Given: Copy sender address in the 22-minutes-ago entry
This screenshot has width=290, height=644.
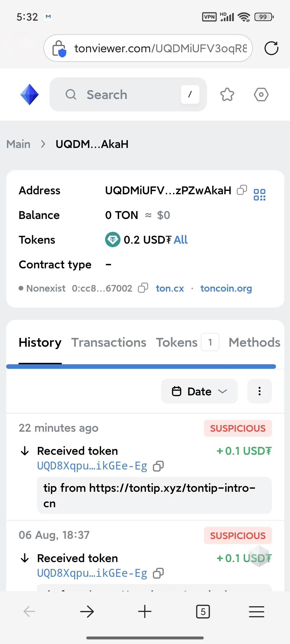Looking at the screenshot, I should pyautogui.click(x=158, y=466).
